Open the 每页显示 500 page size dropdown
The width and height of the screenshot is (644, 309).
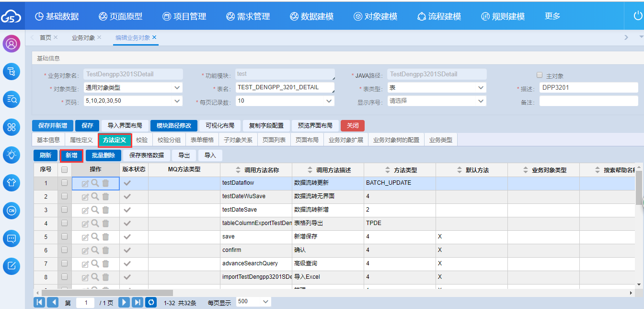click(x=253, y=302)
